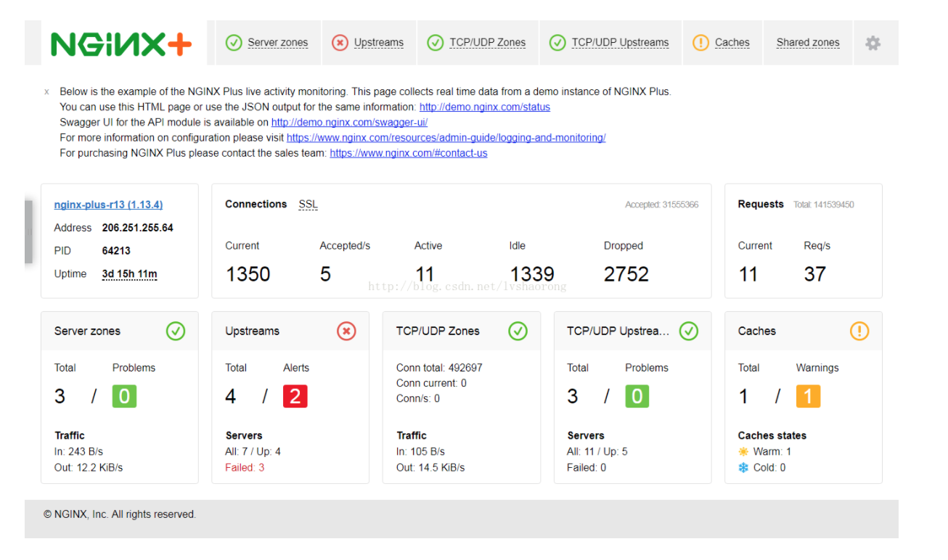Click the Idle connections value 1339

(531, 274)
